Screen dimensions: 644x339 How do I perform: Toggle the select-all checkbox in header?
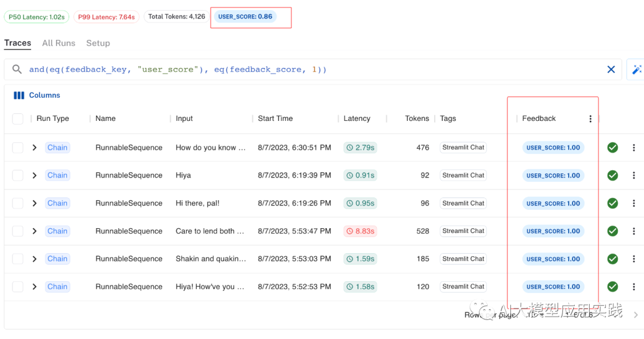(18, 119)
